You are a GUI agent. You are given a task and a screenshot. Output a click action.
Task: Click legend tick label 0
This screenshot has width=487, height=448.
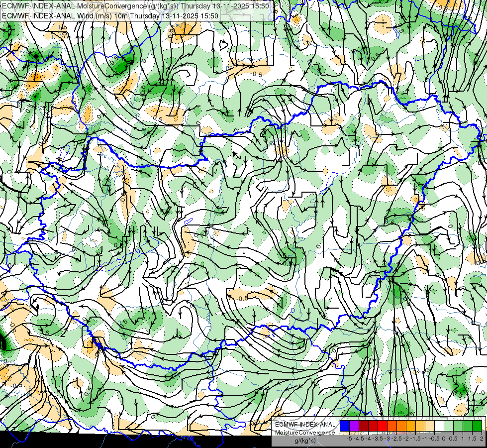point(444,439)
